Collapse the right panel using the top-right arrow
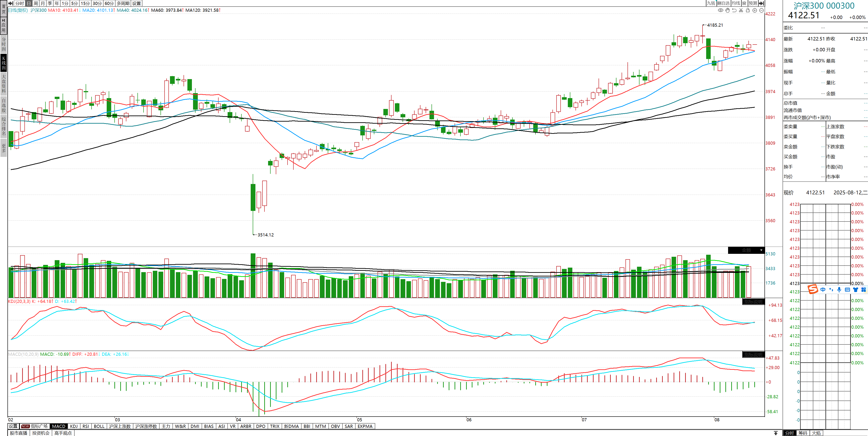 pyautogui.click(x=761, y=3)
